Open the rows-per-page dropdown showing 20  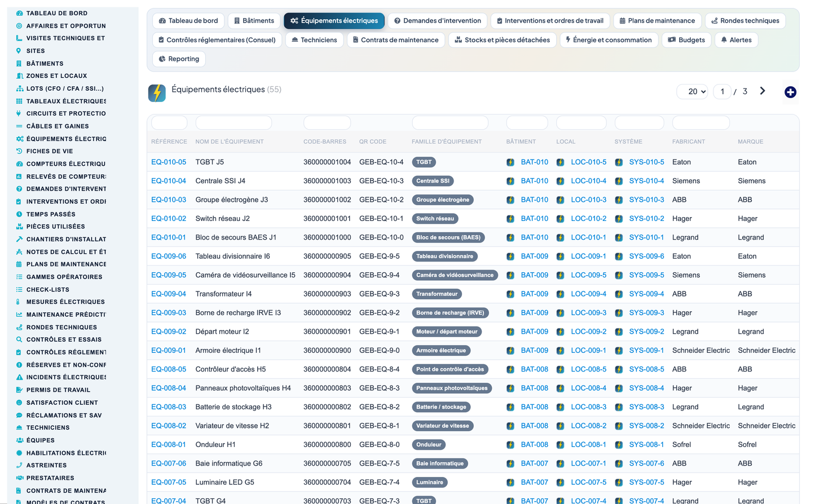point(693,91)
